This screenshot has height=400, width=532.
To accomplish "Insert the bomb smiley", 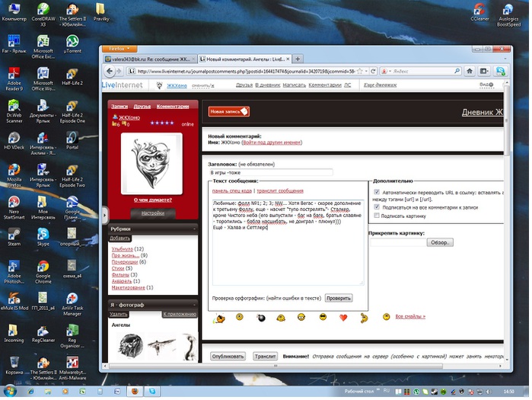I will coord(261,318).
